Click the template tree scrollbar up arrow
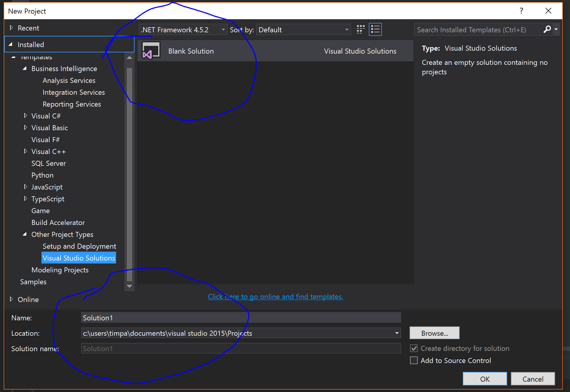Image resolution: width=570 pixels, height=392 pixels. 129,58
